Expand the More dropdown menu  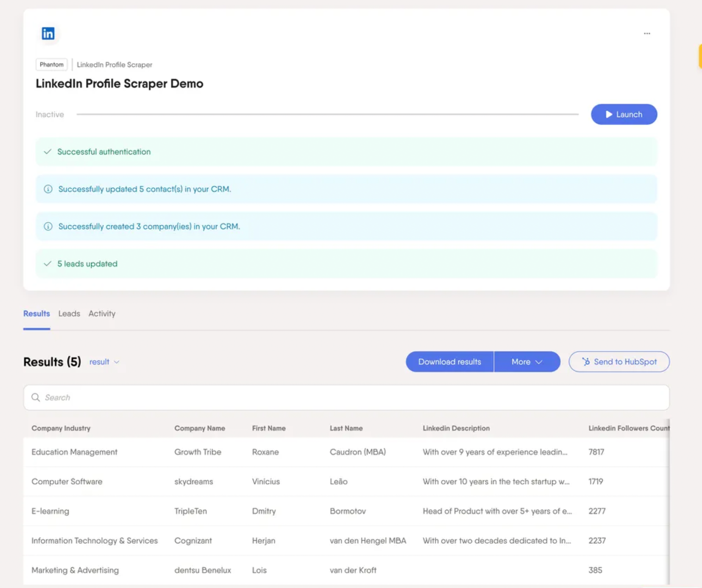(526, 362)
